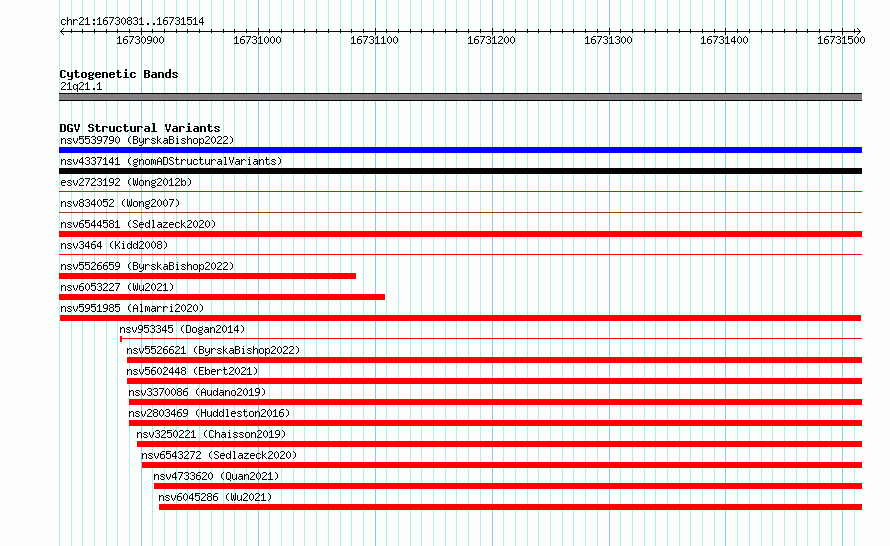Click the nsv3250221 (Chaisson2019) label
This screenshot has height=546, width=890.
coord(211,434)
